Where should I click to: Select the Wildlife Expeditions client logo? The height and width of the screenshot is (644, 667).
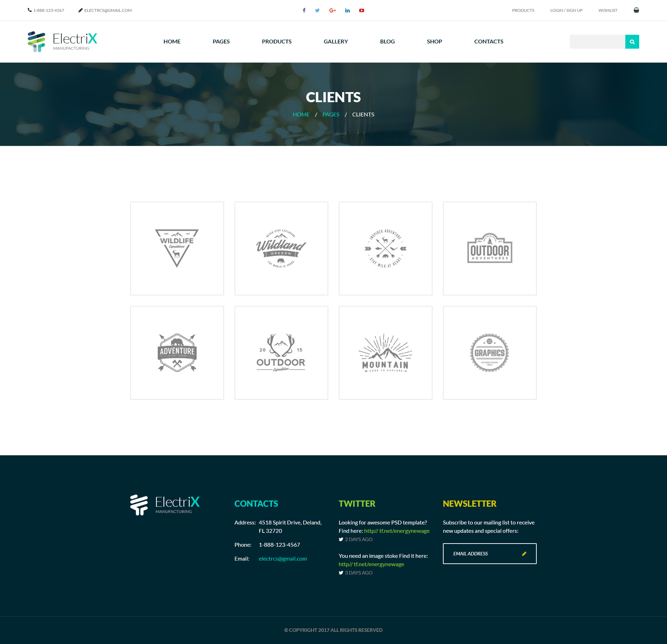(x=177, y=248)
